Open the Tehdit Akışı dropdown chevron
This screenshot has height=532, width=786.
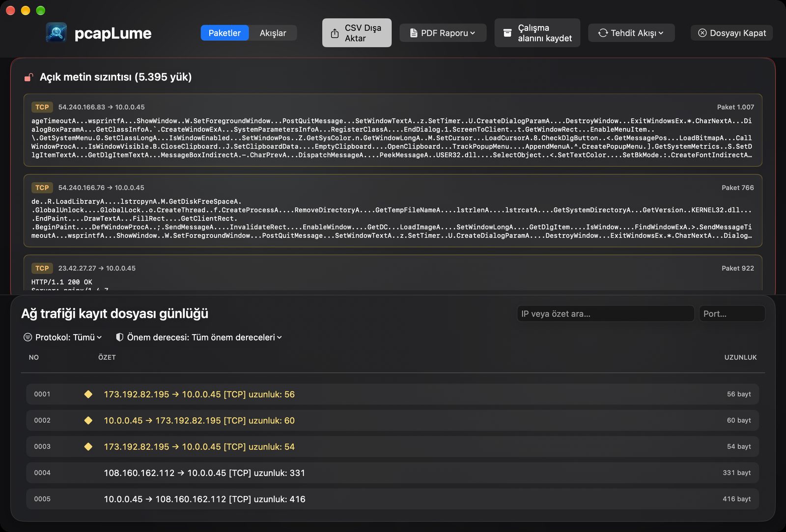661,33
